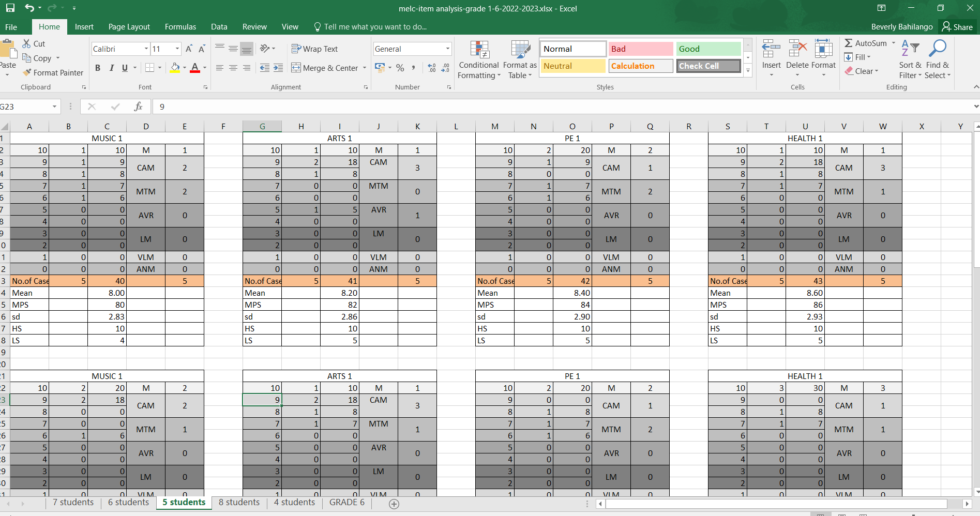
Task: Click Merge & Center button
Action: 325,68
